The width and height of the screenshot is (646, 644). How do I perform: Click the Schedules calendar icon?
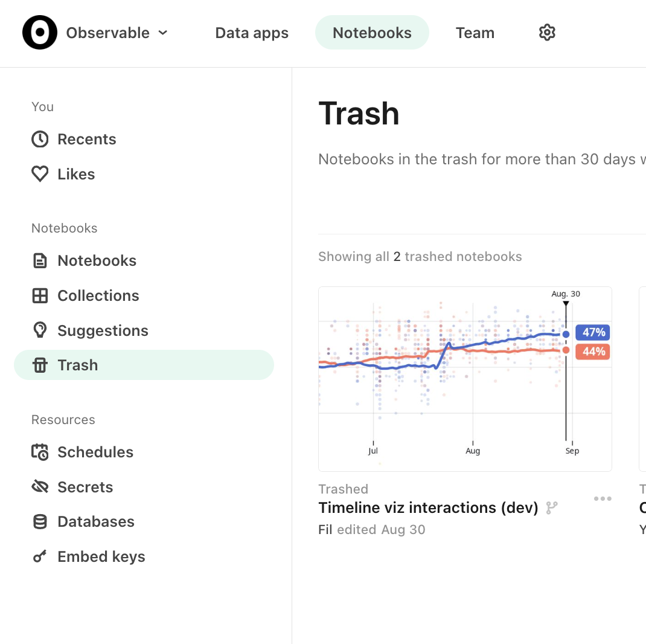click(39, 452)
